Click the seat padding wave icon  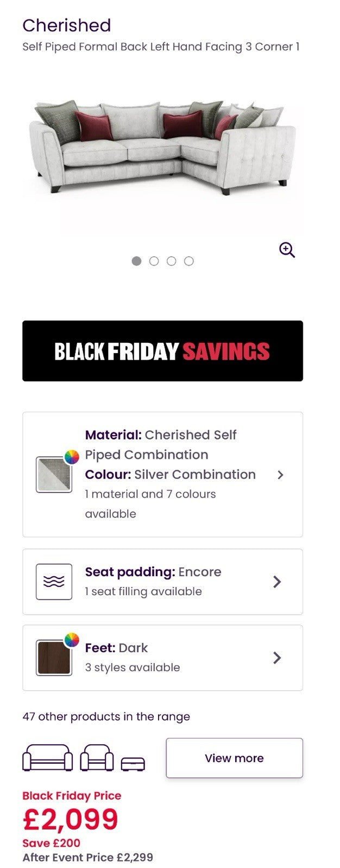click(x=54, y=582)
